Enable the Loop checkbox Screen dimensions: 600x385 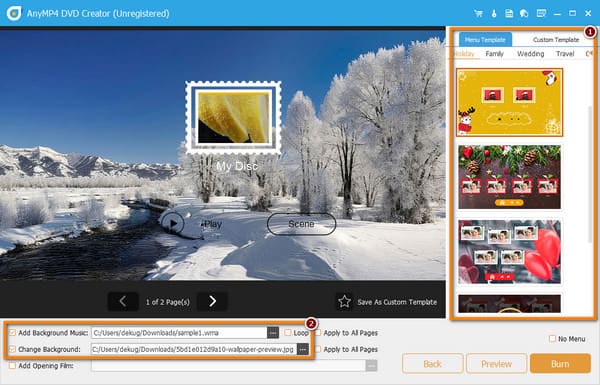(288, 333)
